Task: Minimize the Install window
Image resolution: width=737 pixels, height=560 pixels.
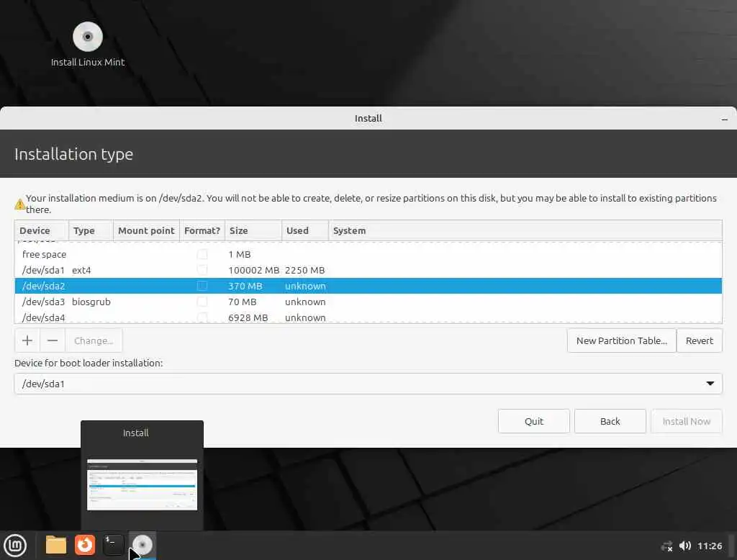Action: pyautogui.click(x=724, y=119)
